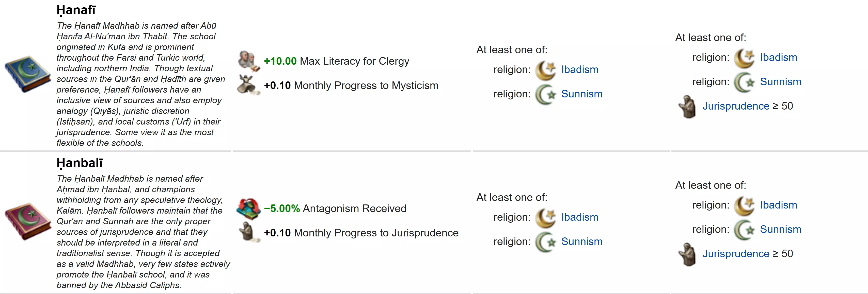The height and width of the screenshot is (294, 868).
Task: Click the Jurisprudence icon in the Hanbalī row
Action: (687, 254)
